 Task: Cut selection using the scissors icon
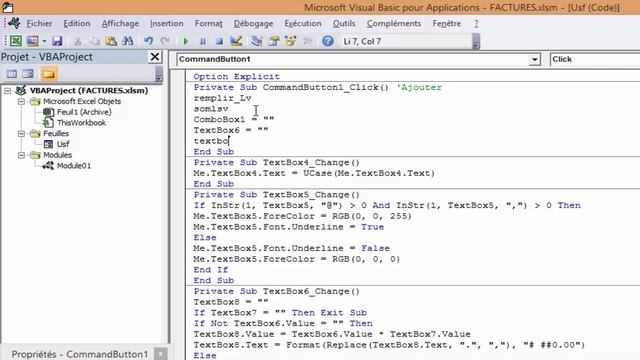click(77, 41)
